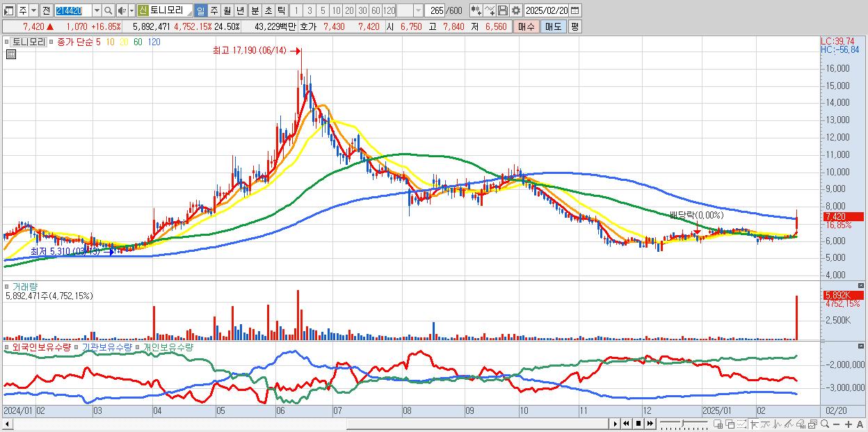This screenshot has width=868, height=432.
Task: Collapse the volume panel via corner button
Action: tap(862, 286)
